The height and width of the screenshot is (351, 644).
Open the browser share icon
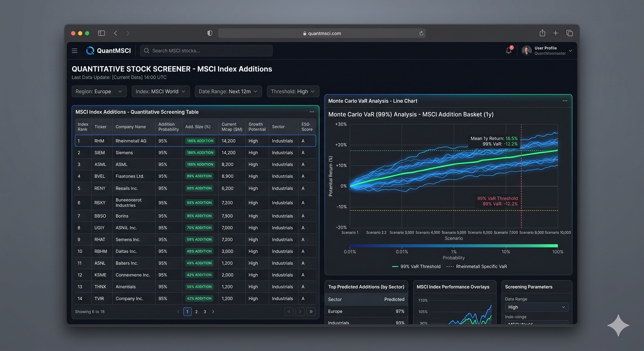542,33
